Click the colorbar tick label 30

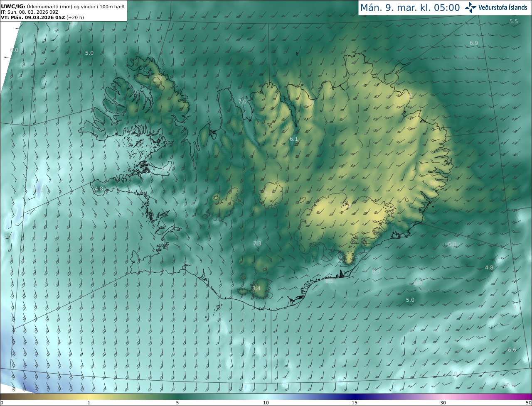point(443,403)
